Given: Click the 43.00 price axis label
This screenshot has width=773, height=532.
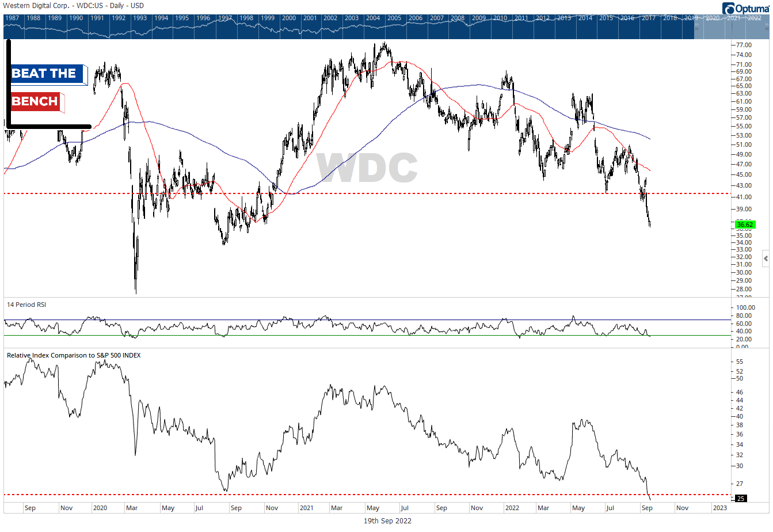Looking at the screenshot, I should click(744, 185).
